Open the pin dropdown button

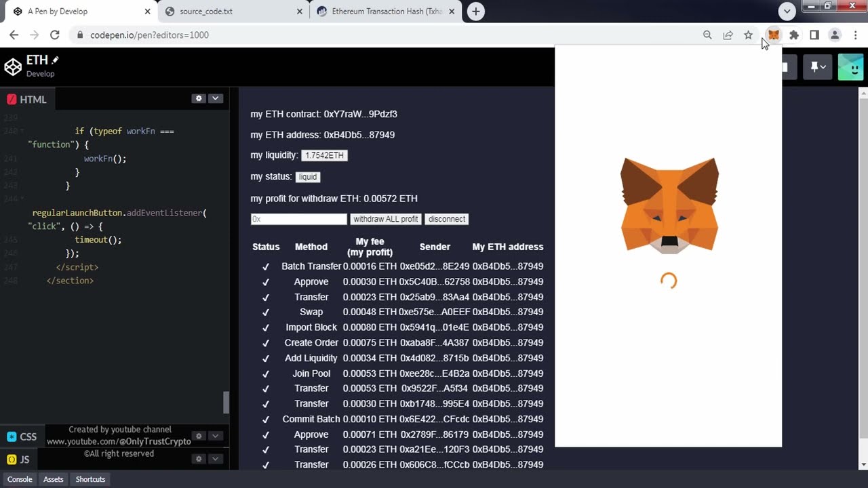coord(818,67)
